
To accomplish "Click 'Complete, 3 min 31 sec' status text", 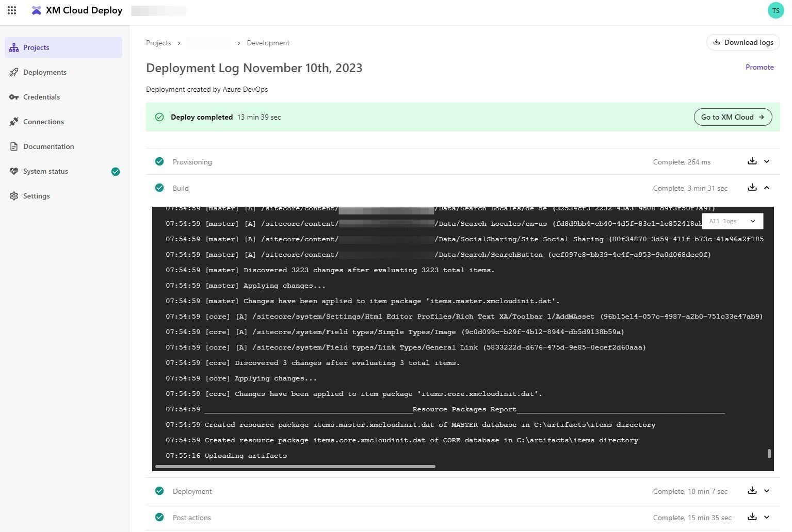I will click(x=690, y=188).
